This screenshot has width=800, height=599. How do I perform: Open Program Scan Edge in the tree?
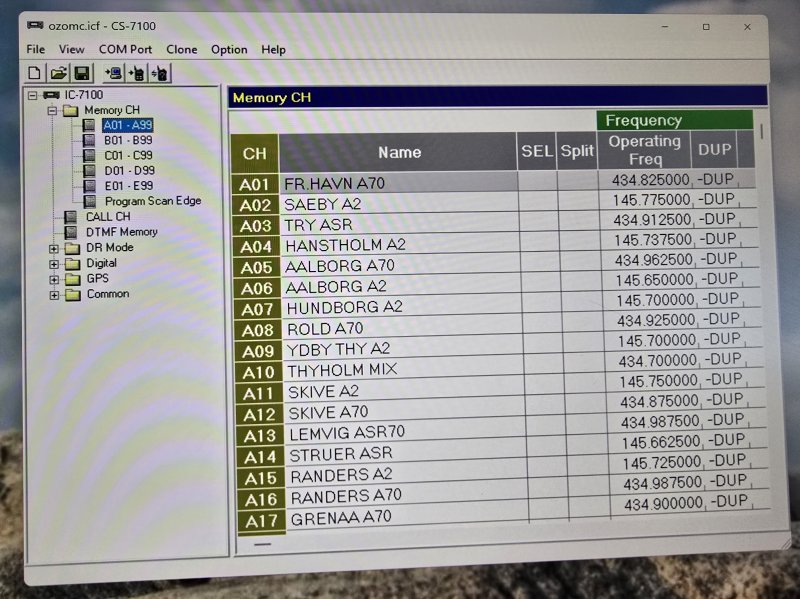pyautogui.click(x=152, y=201)
